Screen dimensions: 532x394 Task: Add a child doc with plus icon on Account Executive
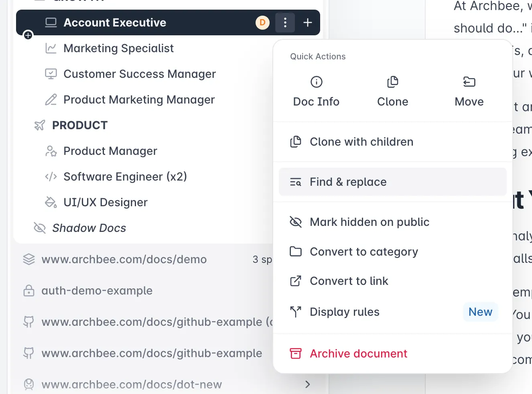coord(308,22)
